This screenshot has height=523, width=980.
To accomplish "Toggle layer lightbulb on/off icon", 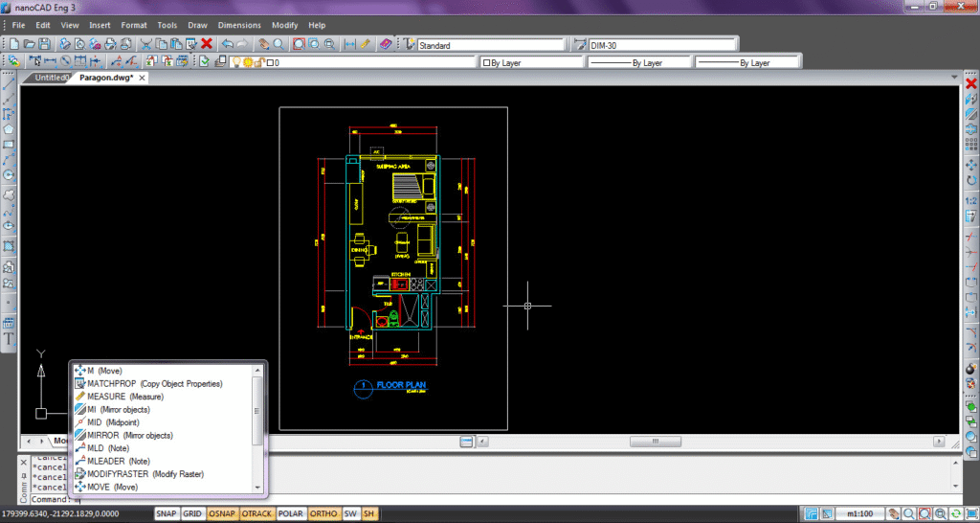I will point(236,62).
